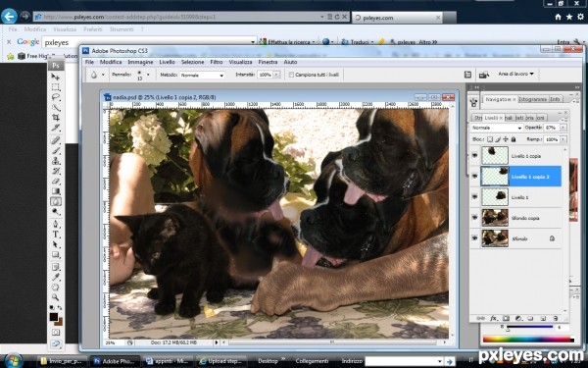Screen dimensions: 588x368
Task: Select the Brush tool
Action: [56, 150]
